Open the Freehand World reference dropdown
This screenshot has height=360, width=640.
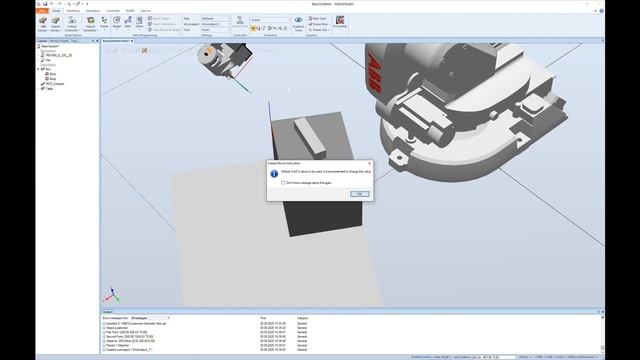tap(270, 20)
